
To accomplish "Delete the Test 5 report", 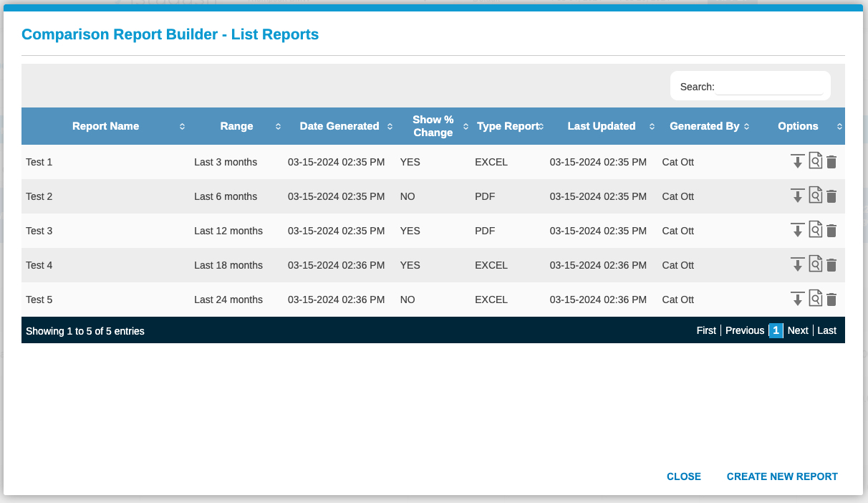I will point(831,300).
